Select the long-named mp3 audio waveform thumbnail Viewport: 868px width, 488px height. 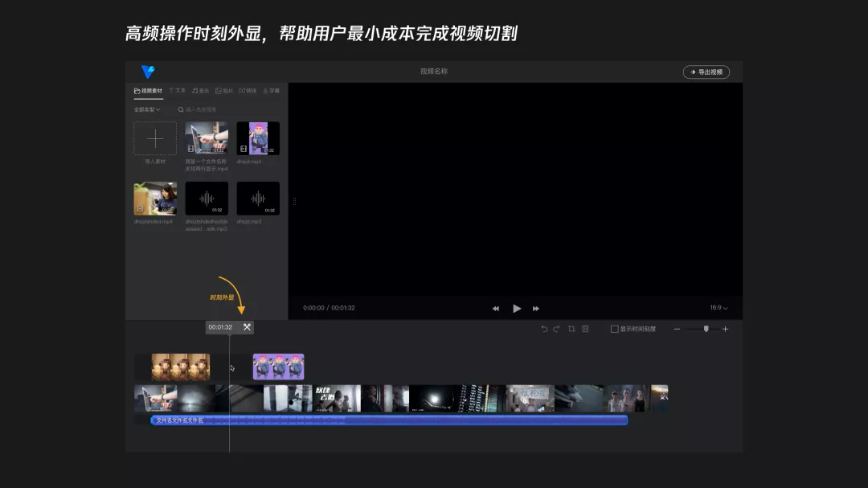coord(207,199)
